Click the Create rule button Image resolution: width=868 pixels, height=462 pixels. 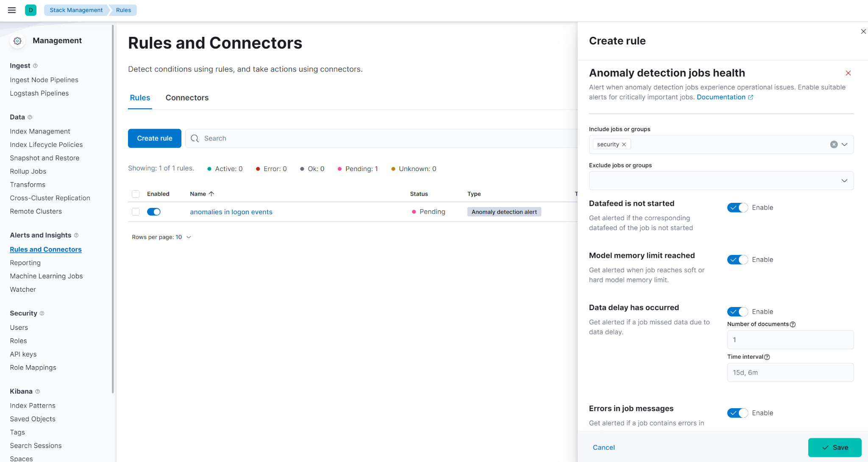point(154,138)
